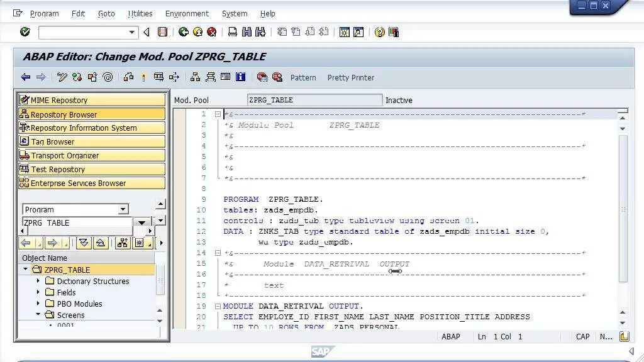Image resolution: width=644 pixels, height=362 pixels.
Task: Open the command field dropdown arrow
Action: (131, 32)
